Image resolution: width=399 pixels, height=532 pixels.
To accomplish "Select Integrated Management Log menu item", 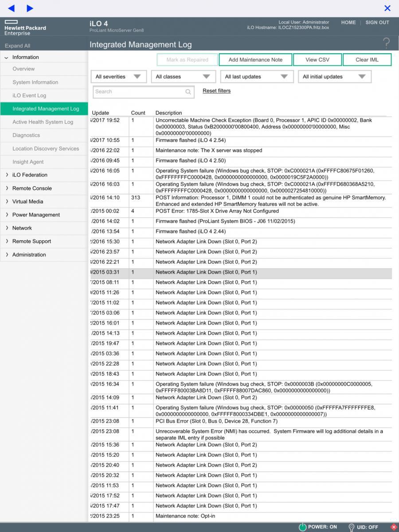I will pyautogui.click(x=44, y=109).
